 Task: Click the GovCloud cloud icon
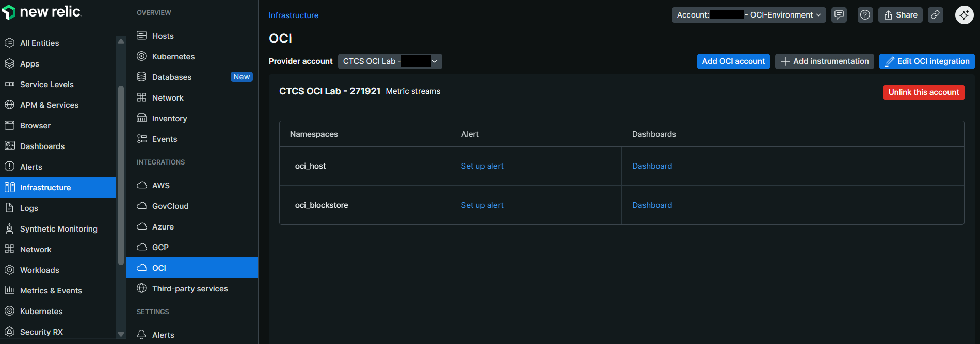tap(141, 206)
